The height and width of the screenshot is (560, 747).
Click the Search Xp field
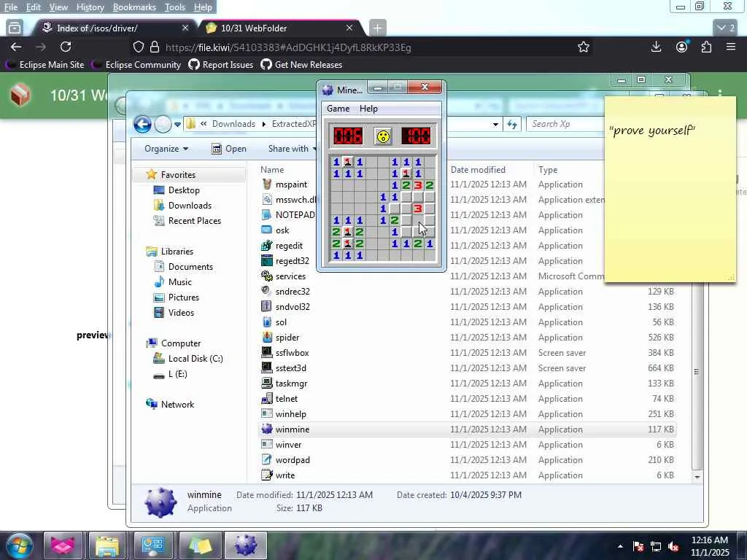tap(566, 124)
